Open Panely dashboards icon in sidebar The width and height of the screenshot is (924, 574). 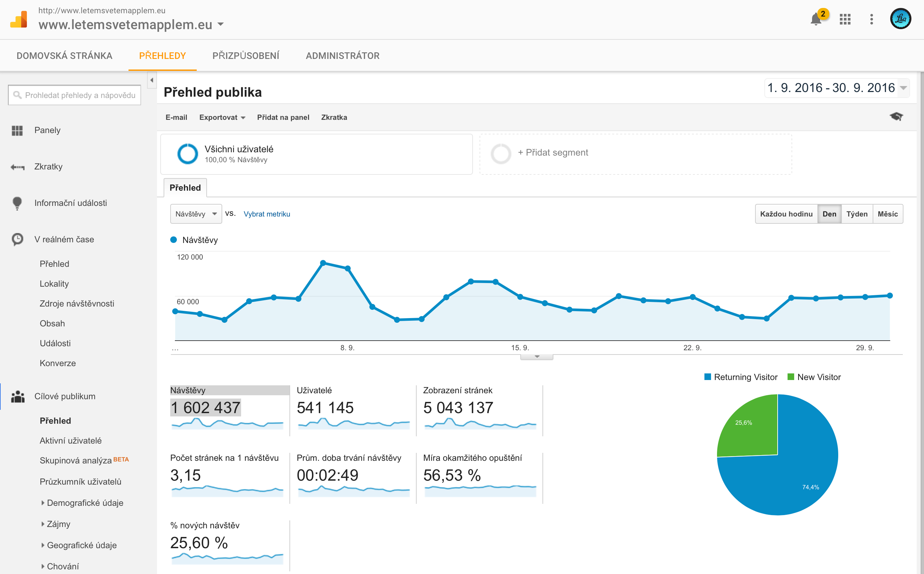coord(17,130)
